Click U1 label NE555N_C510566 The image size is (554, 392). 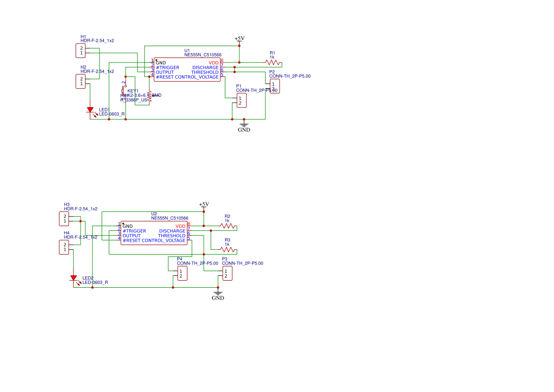(x=203, y=55)
